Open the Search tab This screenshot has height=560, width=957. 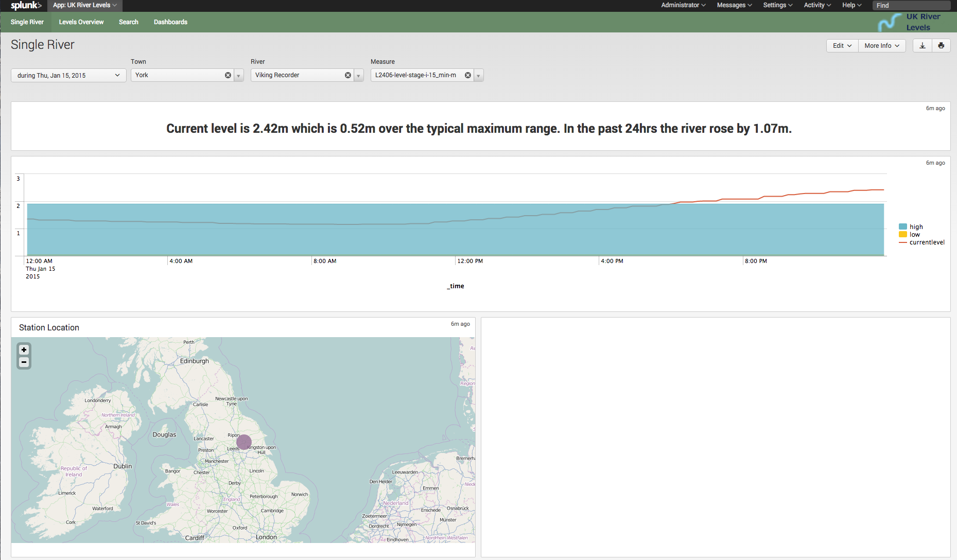click(x=129, y=22)
